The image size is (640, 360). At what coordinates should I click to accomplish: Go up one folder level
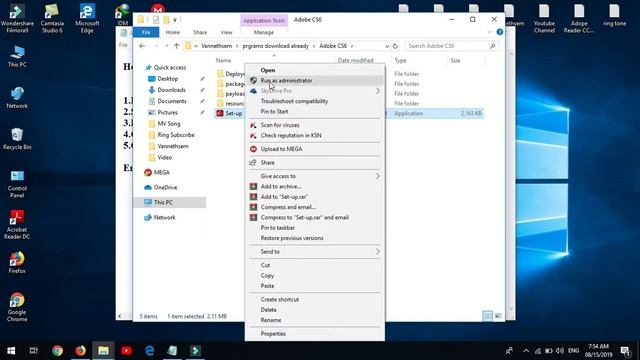coord(176,46)
